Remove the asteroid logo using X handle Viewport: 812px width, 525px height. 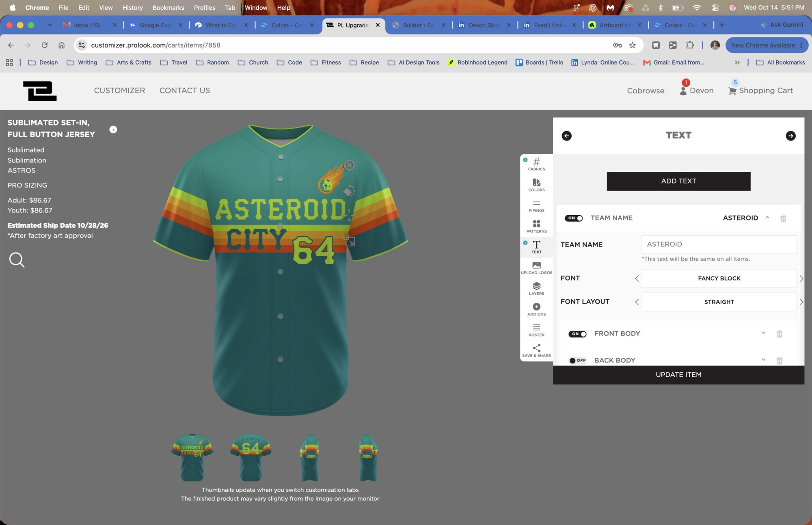348,166
